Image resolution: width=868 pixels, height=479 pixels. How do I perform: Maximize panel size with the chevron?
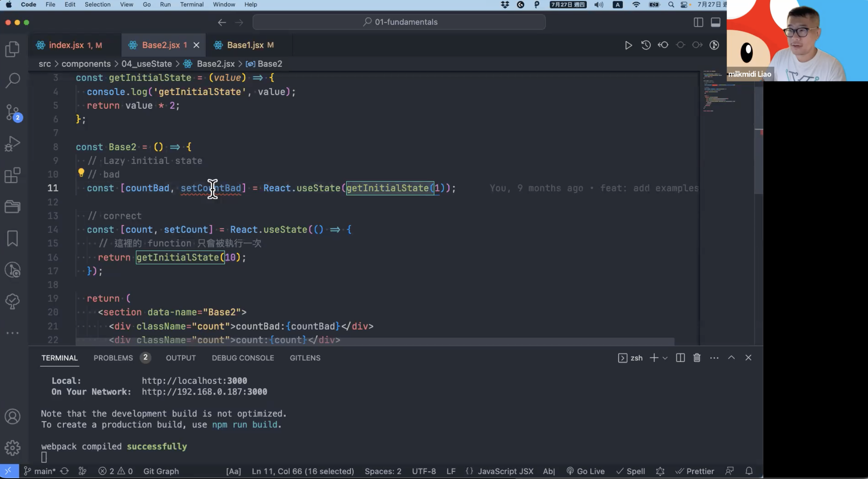731,358
